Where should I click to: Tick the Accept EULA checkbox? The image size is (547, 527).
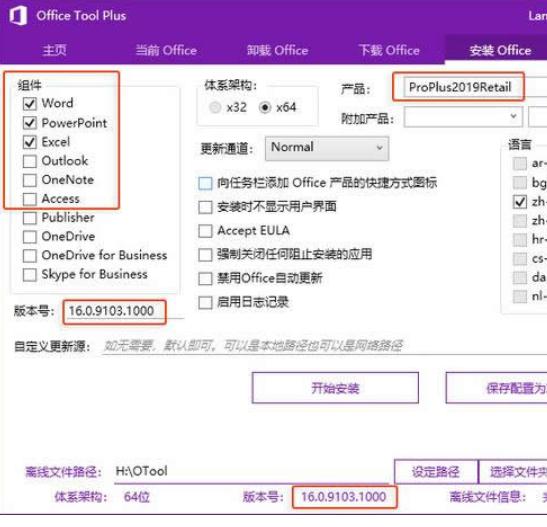tap(205, 231)
